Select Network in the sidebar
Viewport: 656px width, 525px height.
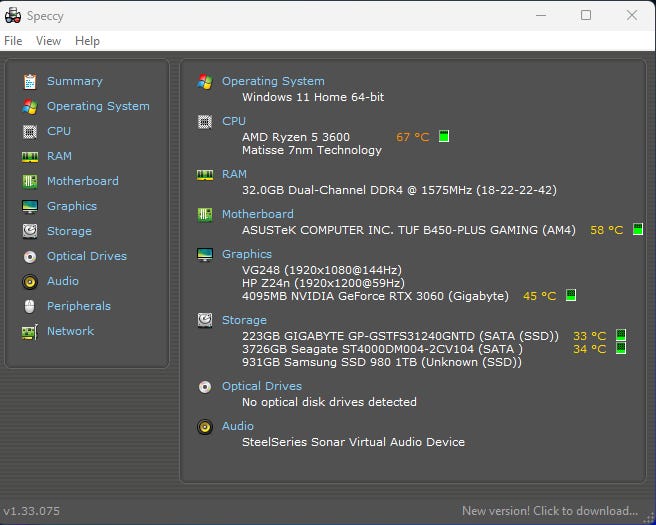pos(70,331)
